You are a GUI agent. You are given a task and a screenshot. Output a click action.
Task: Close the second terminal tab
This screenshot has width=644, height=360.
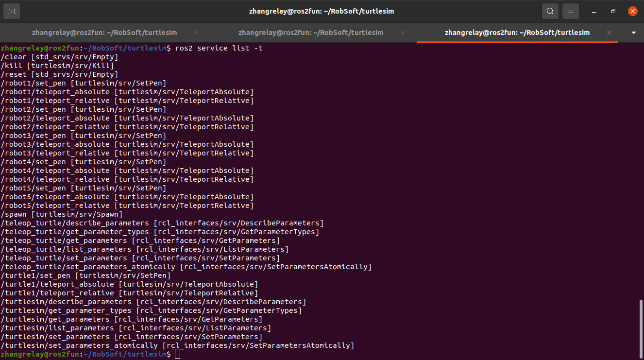tap(403, 33)
